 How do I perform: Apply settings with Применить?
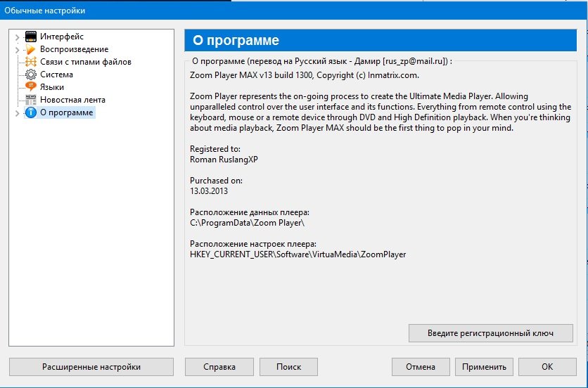pos(484,367)
